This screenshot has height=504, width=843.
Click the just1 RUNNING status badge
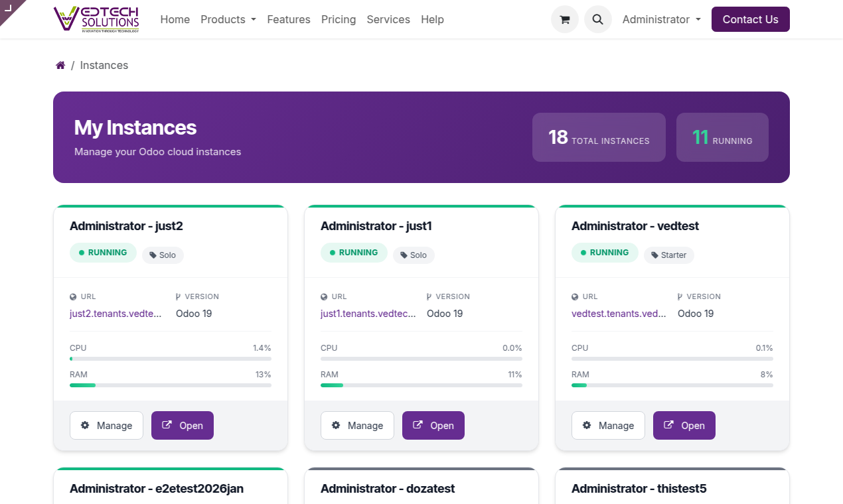pos(354,253)
